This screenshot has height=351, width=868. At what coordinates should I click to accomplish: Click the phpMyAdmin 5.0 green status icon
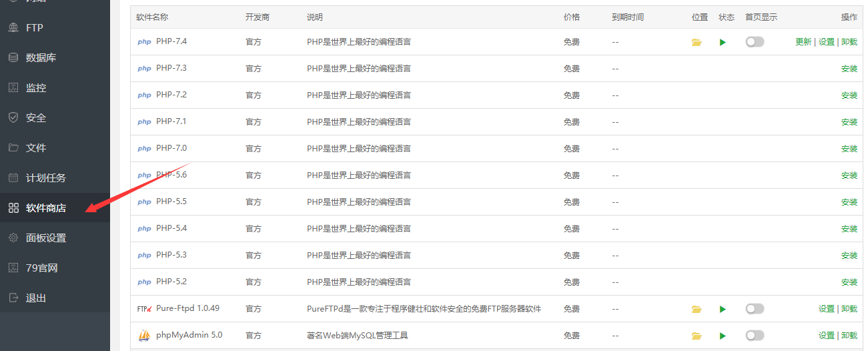coord(723,336)
